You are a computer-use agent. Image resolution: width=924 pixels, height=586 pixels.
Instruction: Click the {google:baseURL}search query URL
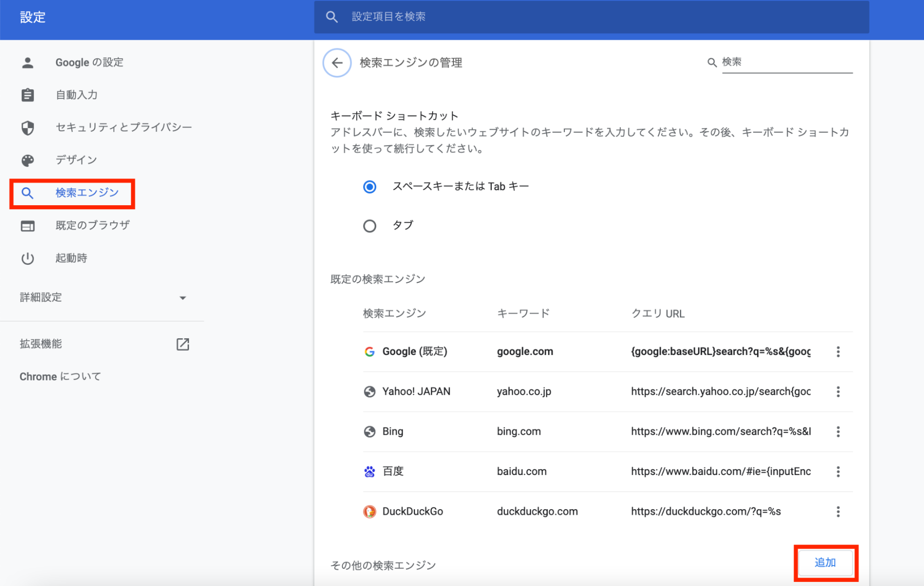(x=721, y=352)
